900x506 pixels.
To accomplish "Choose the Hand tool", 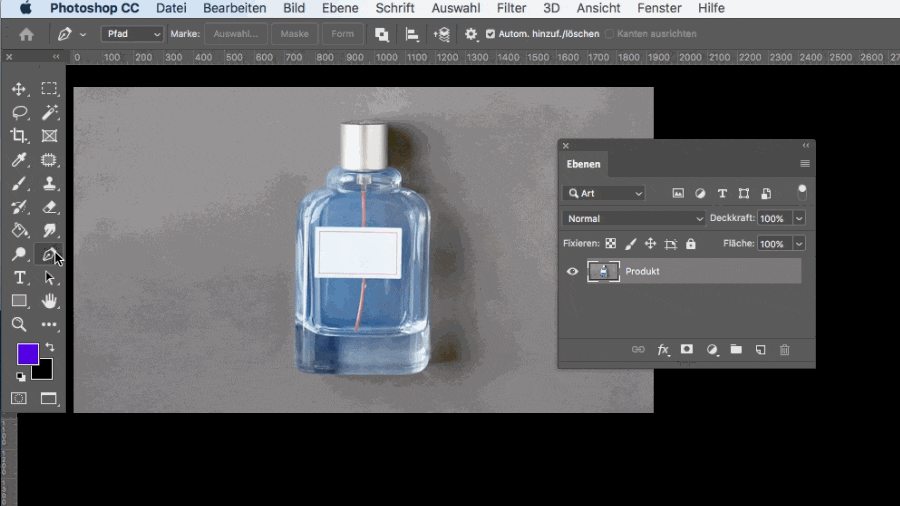I will (x=49, y=301).
